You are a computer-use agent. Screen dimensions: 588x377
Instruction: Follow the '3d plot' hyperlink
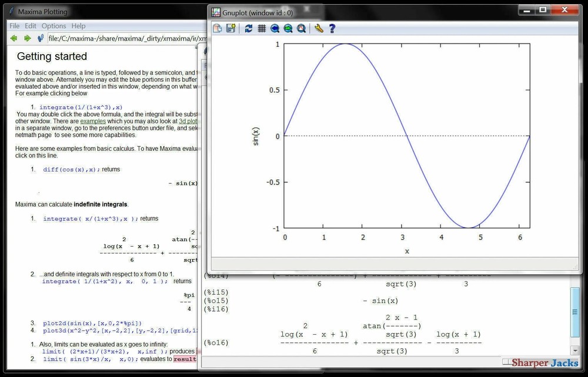point(188,122)
